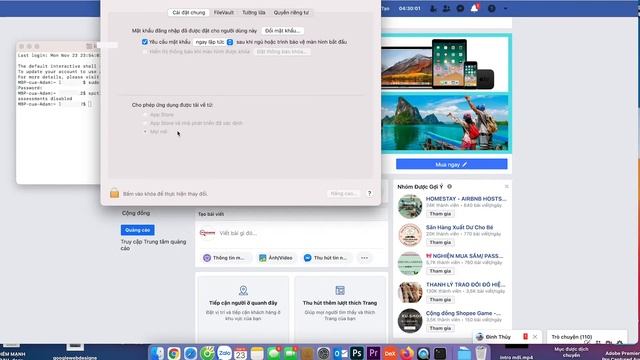Viewport: 640px width, 360px height.
Task: Launch Google Chrome from the Dock
Action: coord(173,353)
